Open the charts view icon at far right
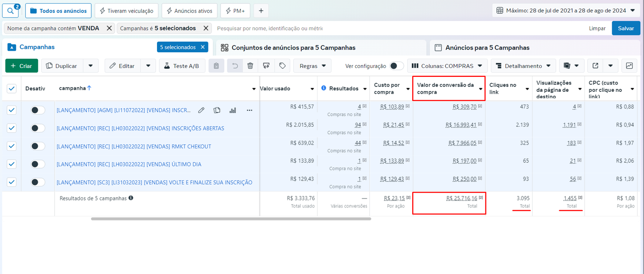 click(630, 66)
